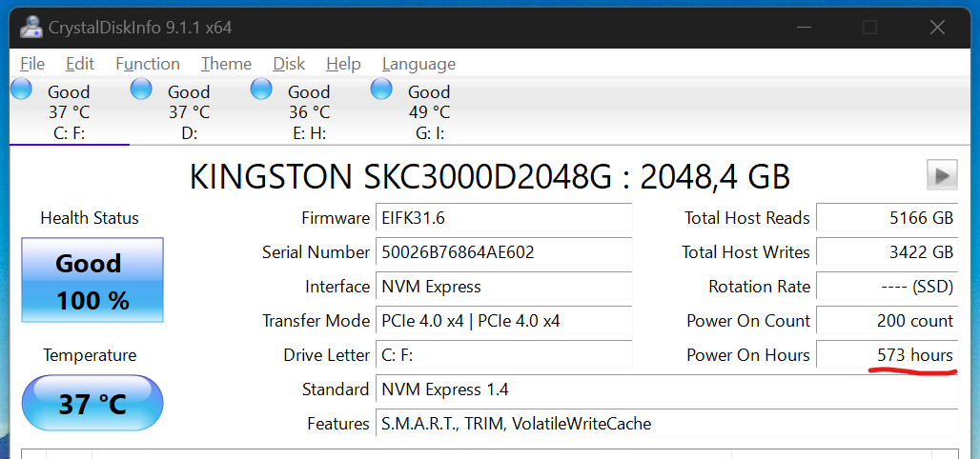Click the Serial Number field value
This screenshot has height=459, width=980.
[503, 252]
